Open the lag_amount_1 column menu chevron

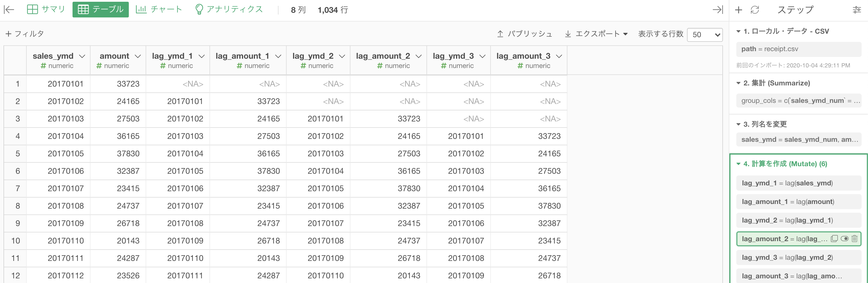coord(278,56)
